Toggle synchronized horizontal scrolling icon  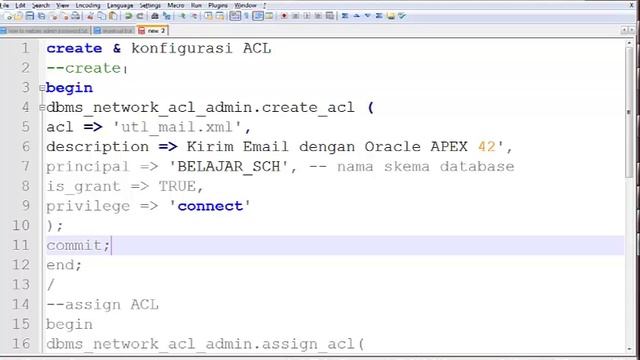point(220,16)
